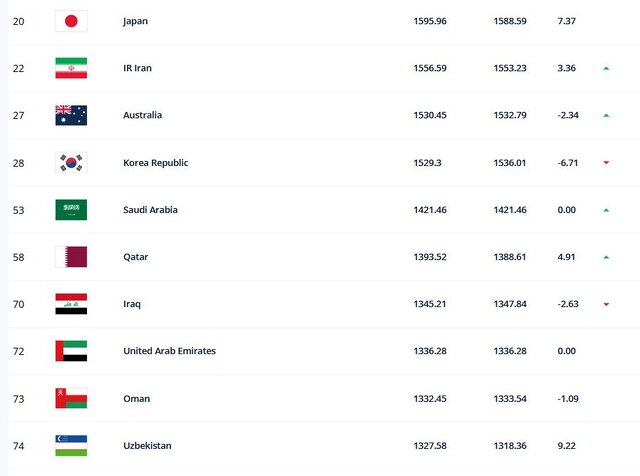Select Australia's total points value 1530.45
Viewport: 640px width, 476px height.
[x=430, y=115]
